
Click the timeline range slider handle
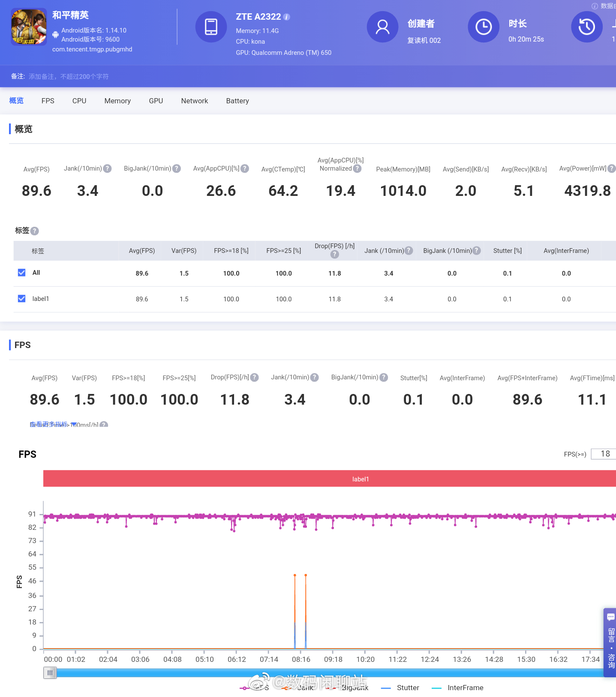tap(50, 673)
